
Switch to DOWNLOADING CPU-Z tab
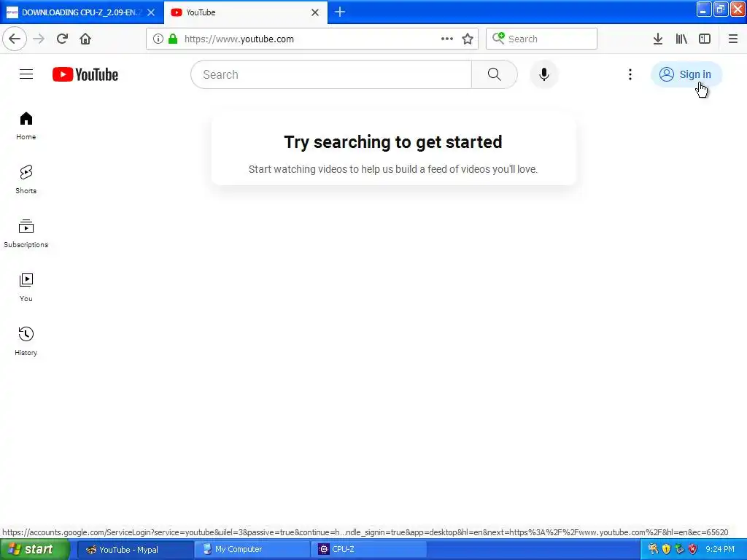(x=82, y=12)
